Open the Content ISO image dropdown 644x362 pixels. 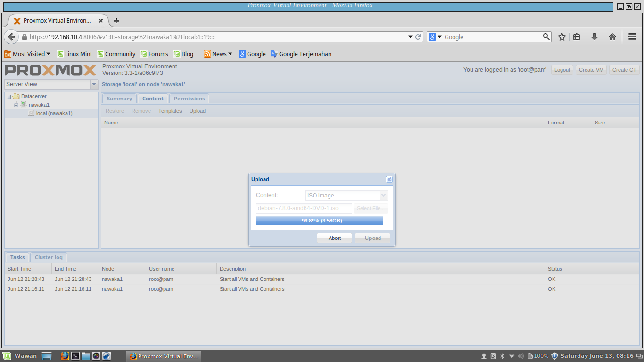click(x=383, y=196)
